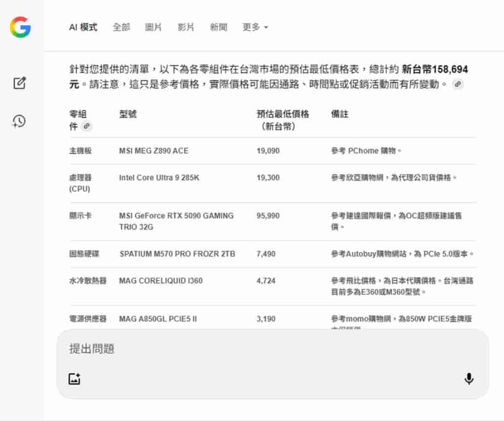Activate voice input microphone
This screenshot has width=504, height=421.
tap(469, 379)
